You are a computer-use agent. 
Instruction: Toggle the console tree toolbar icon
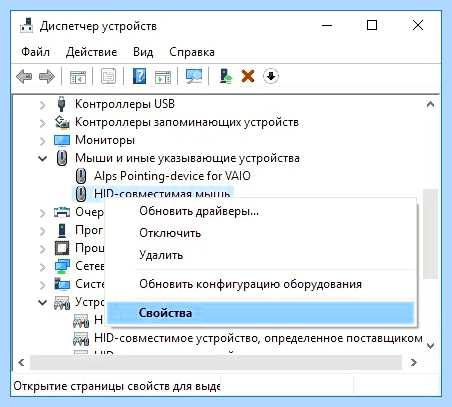click(78, 77)
